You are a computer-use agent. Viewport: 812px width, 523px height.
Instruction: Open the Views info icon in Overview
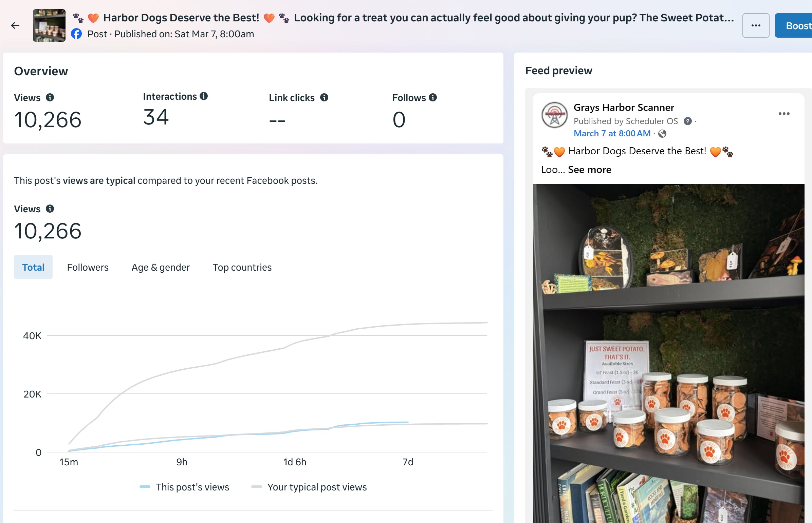pyautogui.click(x=50, y=98)
